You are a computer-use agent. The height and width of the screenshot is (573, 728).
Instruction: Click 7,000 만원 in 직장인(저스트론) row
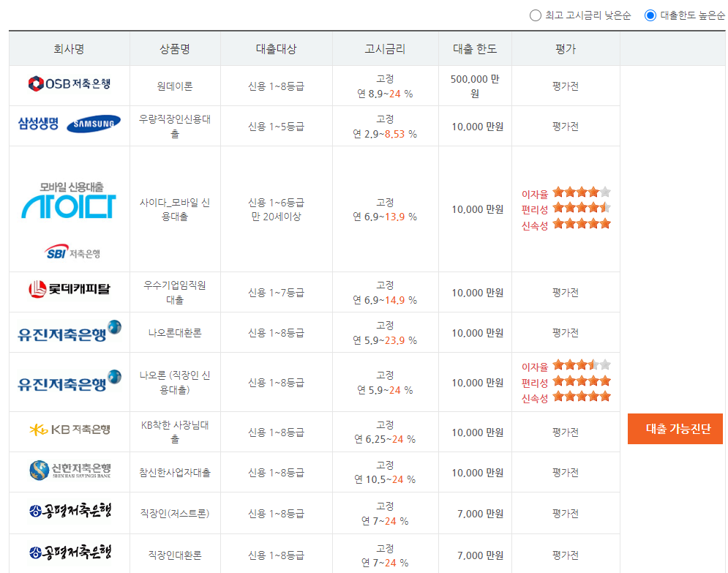point(480,514)
